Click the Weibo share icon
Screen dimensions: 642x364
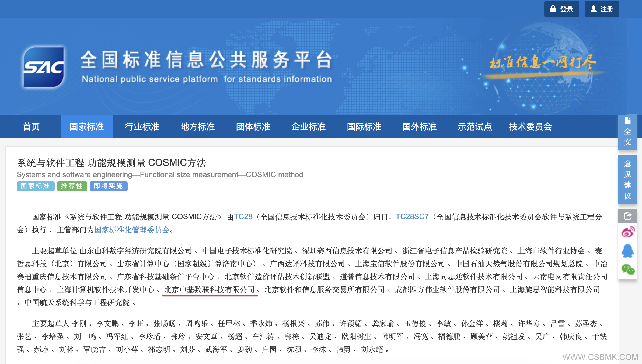[628, 232]
